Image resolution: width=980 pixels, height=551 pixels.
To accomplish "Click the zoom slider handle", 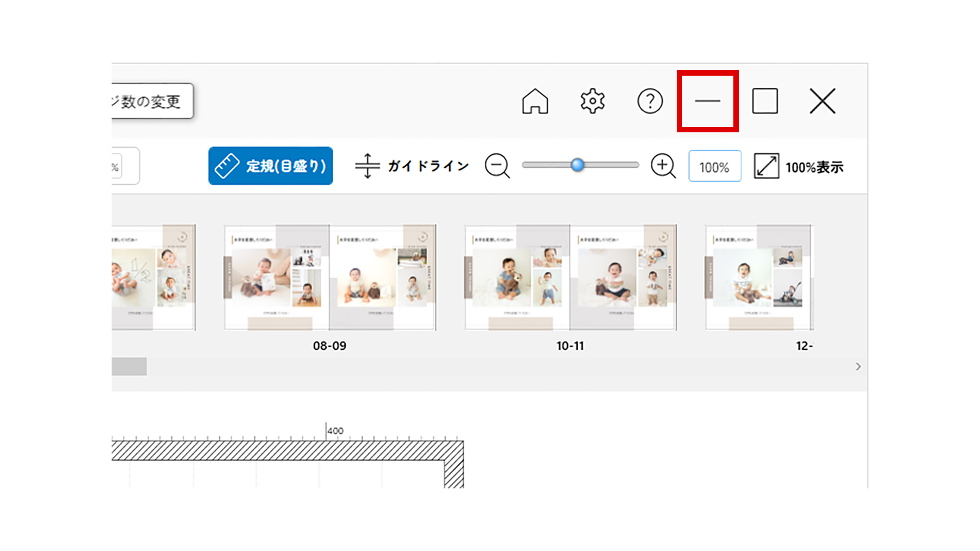I will click(x=578, y=165).
